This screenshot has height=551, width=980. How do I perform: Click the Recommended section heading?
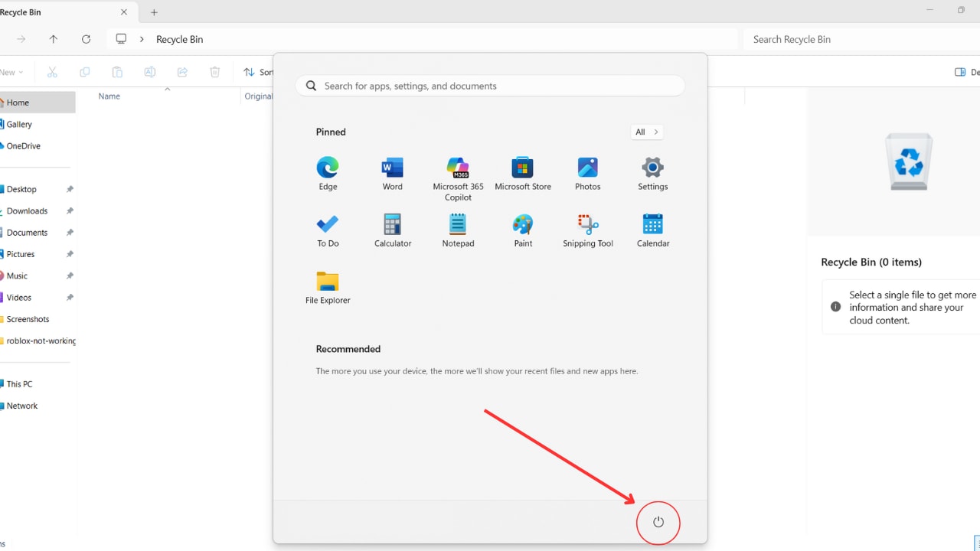(x=348, y=349)
